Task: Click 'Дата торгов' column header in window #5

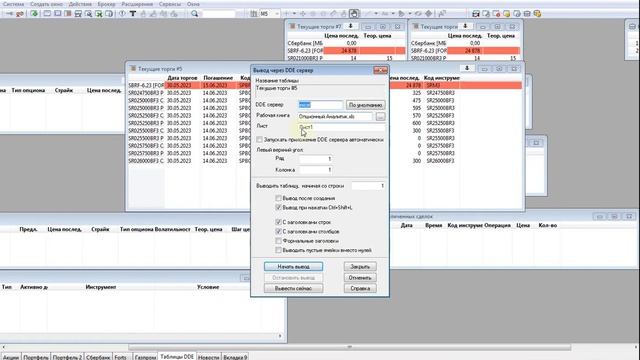Action: [x=182, y=78]
